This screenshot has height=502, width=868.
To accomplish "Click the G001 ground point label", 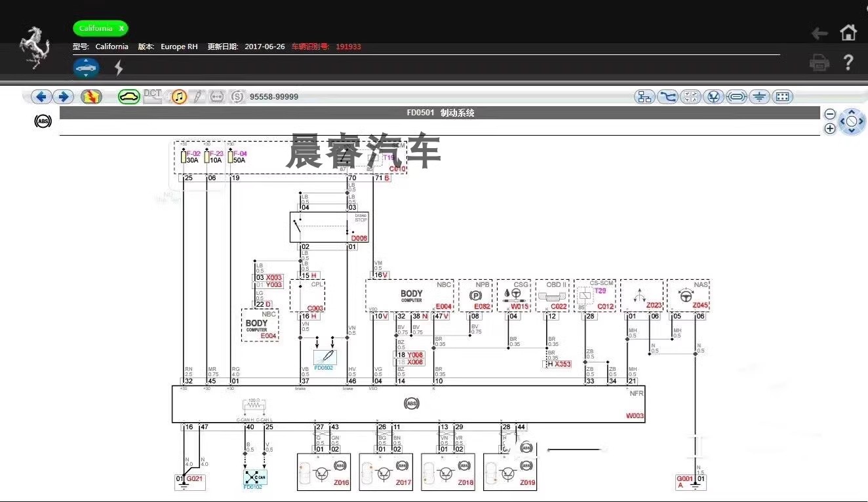I will click(684, 479).
